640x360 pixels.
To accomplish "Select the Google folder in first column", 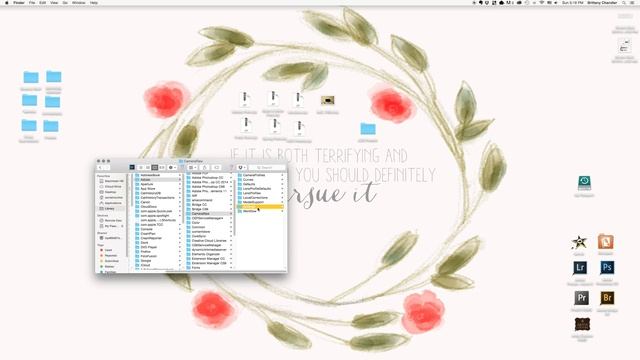I will pos(158,260).
